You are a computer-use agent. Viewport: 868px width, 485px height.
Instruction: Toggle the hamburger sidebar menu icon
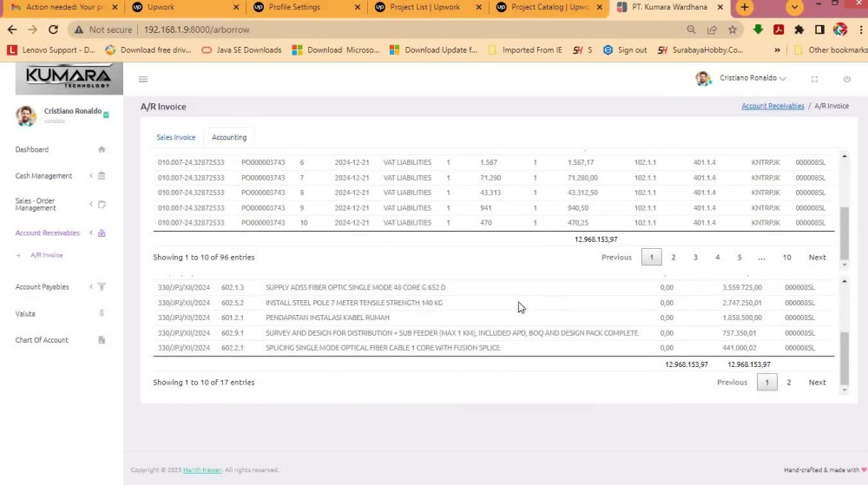(143, 79)
